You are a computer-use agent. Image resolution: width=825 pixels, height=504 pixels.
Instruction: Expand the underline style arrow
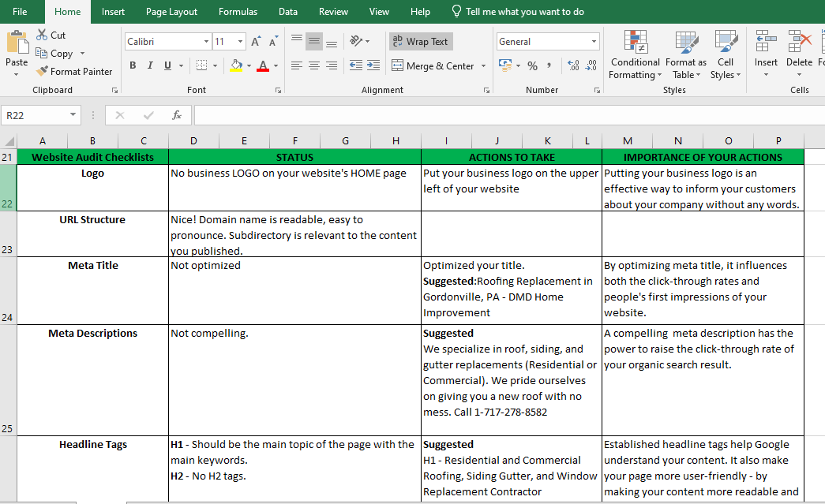tap(181, 65)
